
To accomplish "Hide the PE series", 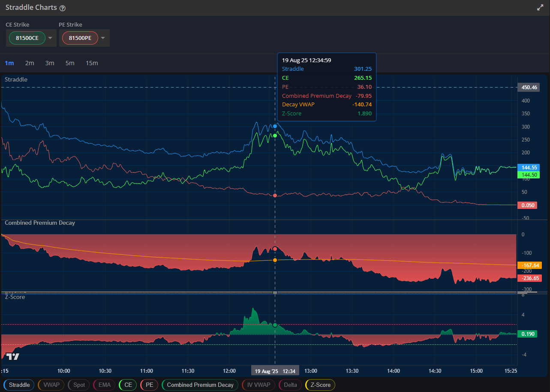I will (149, 385).
